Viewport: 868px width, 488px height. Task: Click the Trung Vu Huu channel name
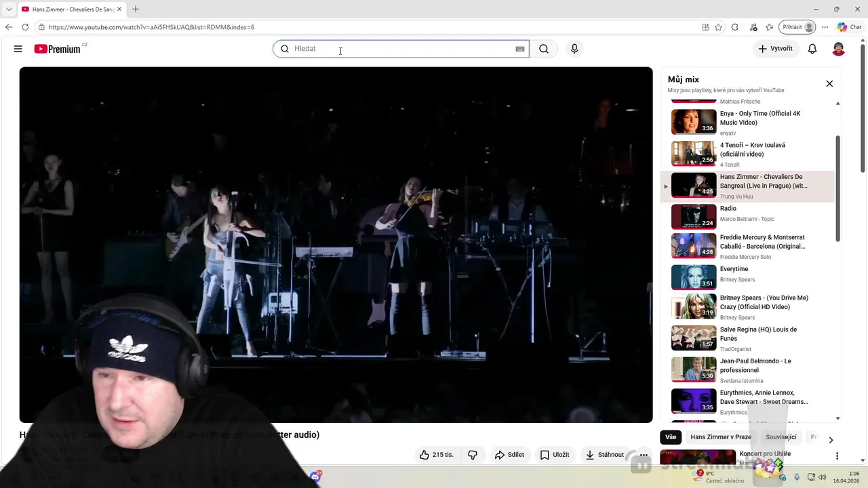pyautogui.click(x=736, y=197)
